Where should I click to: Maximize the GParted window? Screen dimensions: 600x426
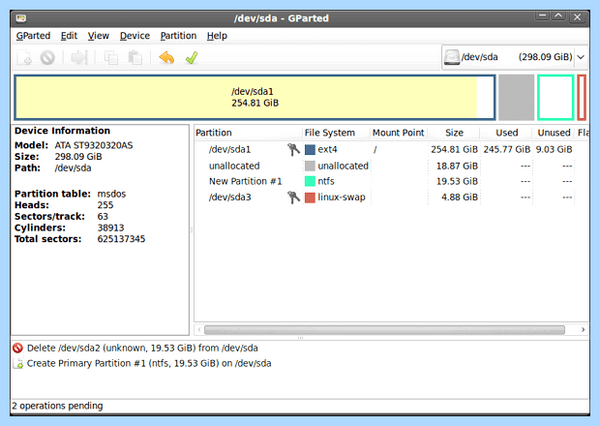(558, 16)
